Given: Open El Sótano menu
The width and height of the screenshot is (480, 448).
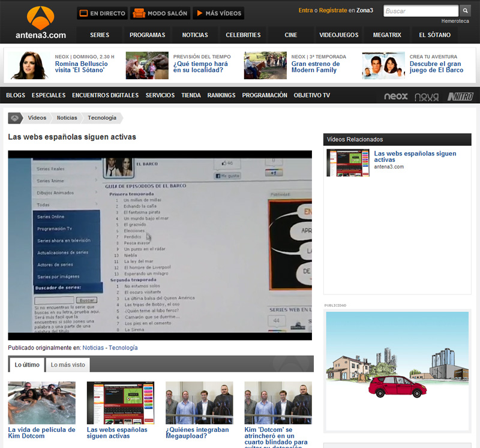Looking at the screenshot, I should point(434,35).
